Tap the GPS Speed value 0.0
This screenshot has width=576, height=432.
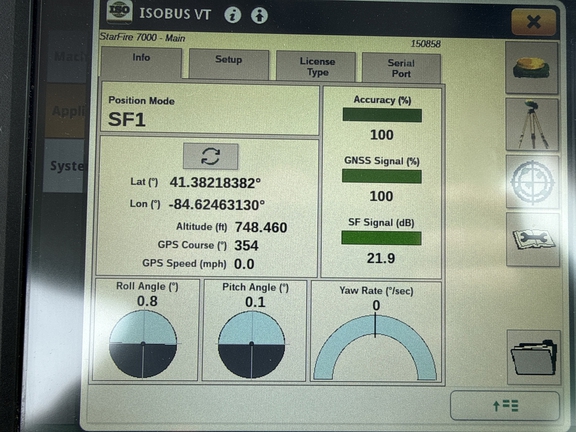[x=244, y=264]
